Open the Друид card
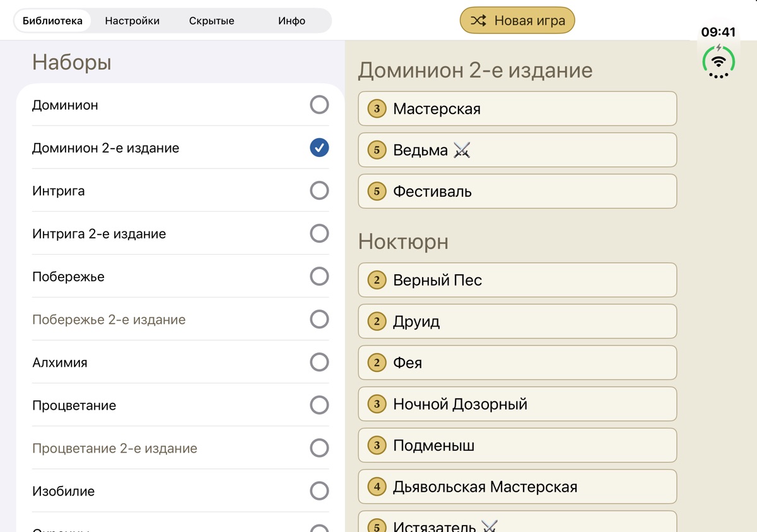The width and height of the screenshot is (757, 532). (517, 321)
